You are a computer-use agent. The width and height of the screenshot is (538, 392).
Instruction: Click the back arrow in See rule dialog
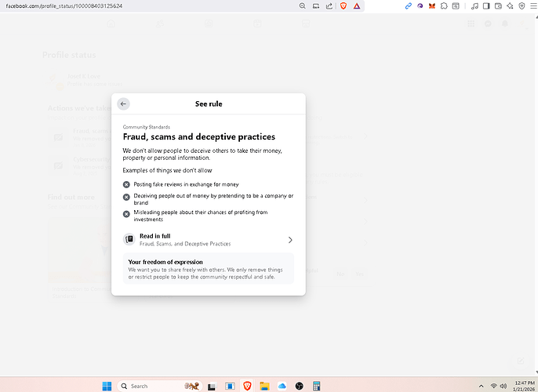123,103
